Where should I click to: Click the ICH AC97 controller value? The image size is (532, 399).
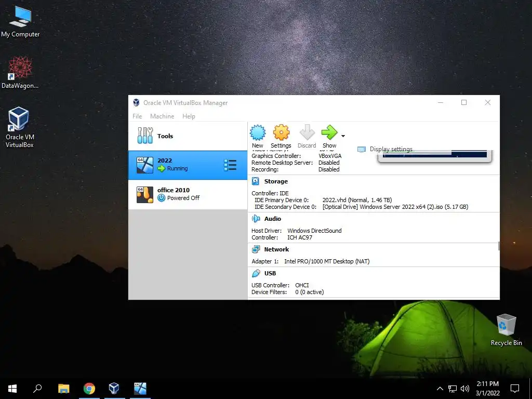(x=300, y=237)
